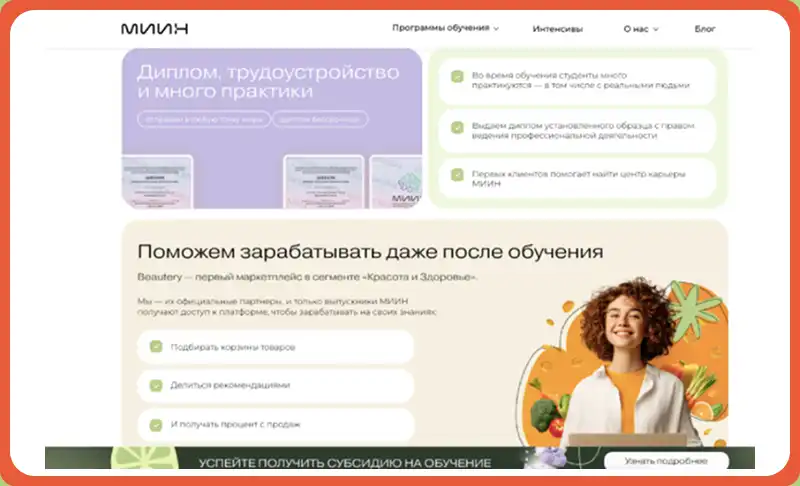Click chevron next to О нас
The width and height of the screenshot is (800, 486).
coord(656,30)
